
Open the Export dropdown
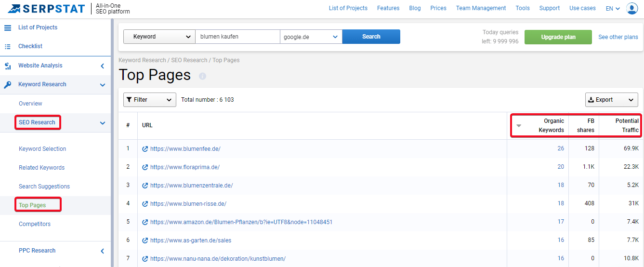point(611,100)
